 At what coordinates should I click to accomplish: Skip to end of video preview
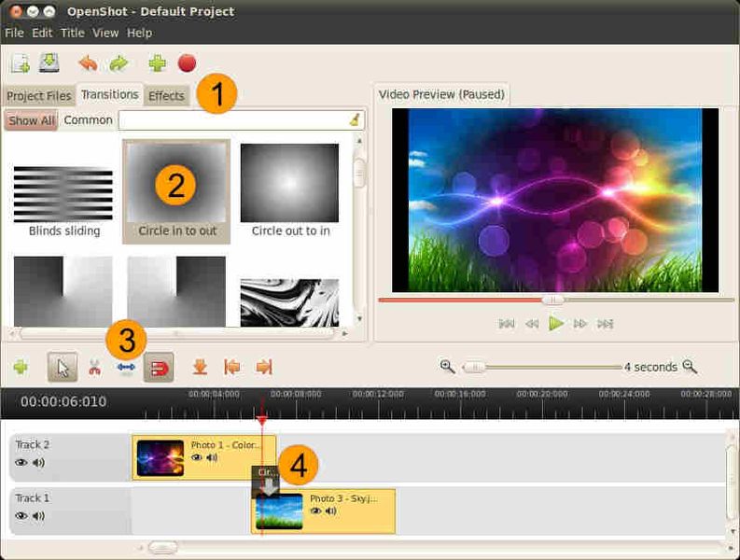[605, 324]
